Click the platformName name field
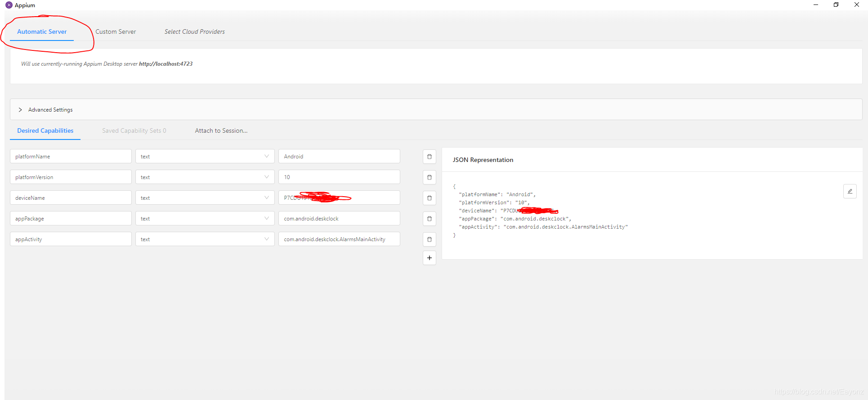Screen dimensions: 868x400 point(71,157)
